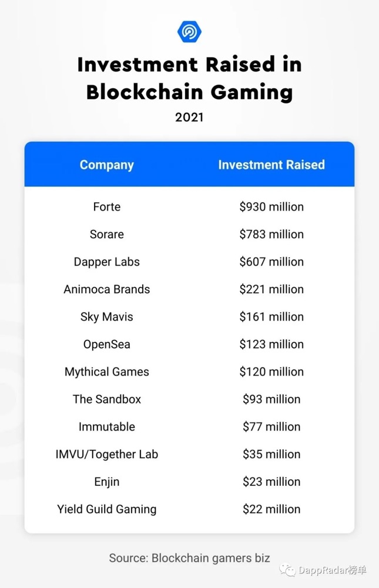The width and height of the screenshot is (379, 588).
Task: Select the Dapper Labs entry
Action: (107, 262)
